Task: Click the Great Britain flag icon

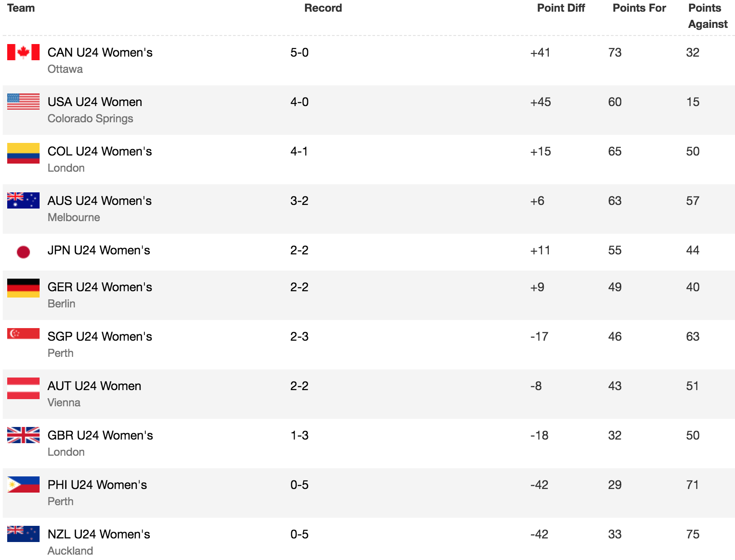Action: pyautogui.click(x=23, y=435)
